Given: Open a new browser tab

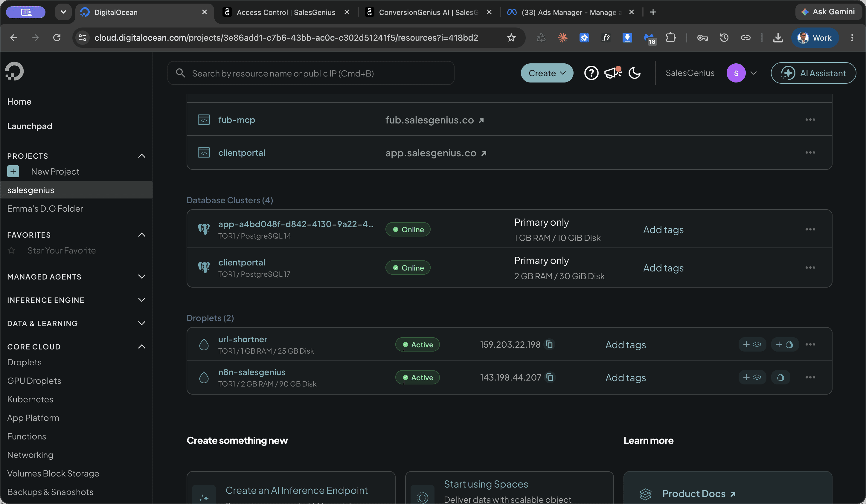Looking at the screenshot, I should [x=653, y=12].
